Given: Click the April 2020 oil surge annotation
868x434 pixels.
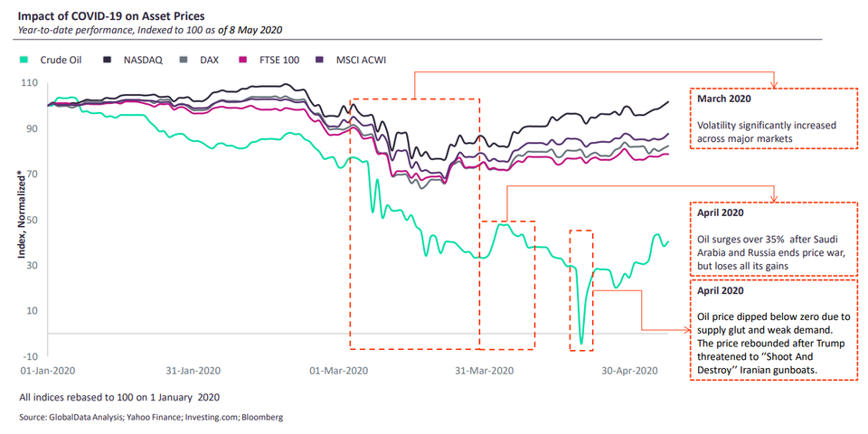Looking at the screenshot, I should (774, 239).
